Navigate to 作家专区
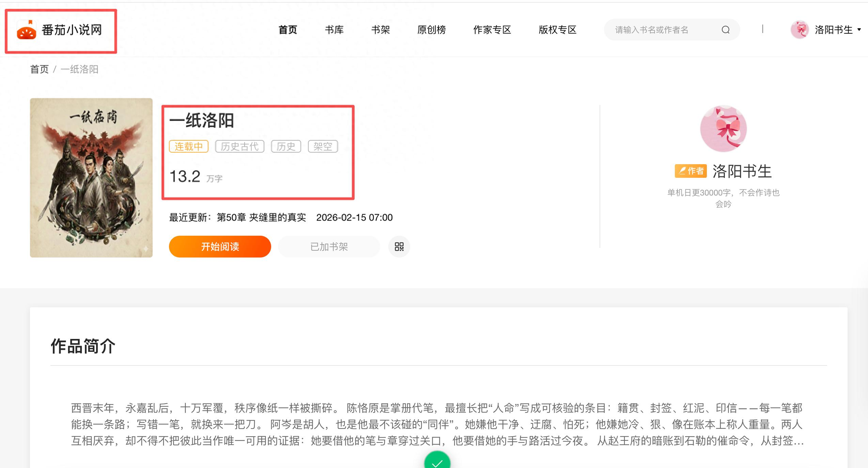This screenshot has width=868, height=468. point(492,30)
